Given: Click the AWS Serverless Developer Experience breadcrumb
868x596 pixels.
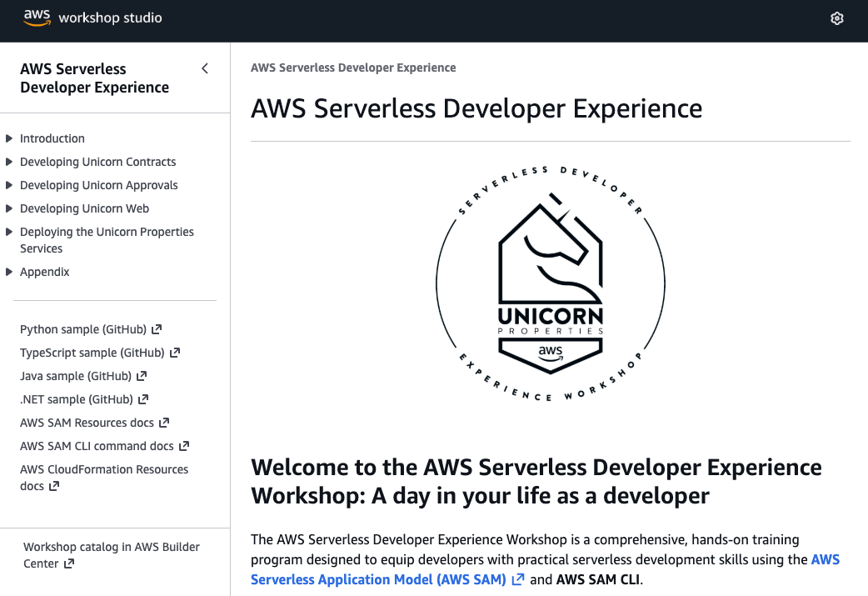Looking at the screenshot, I should point(353,68).
